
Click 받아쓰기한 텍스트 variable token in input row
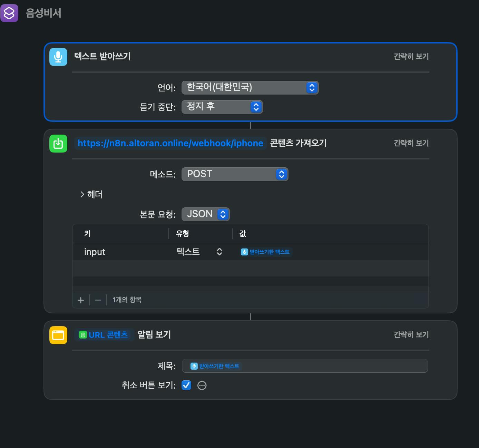coord(265,252)
